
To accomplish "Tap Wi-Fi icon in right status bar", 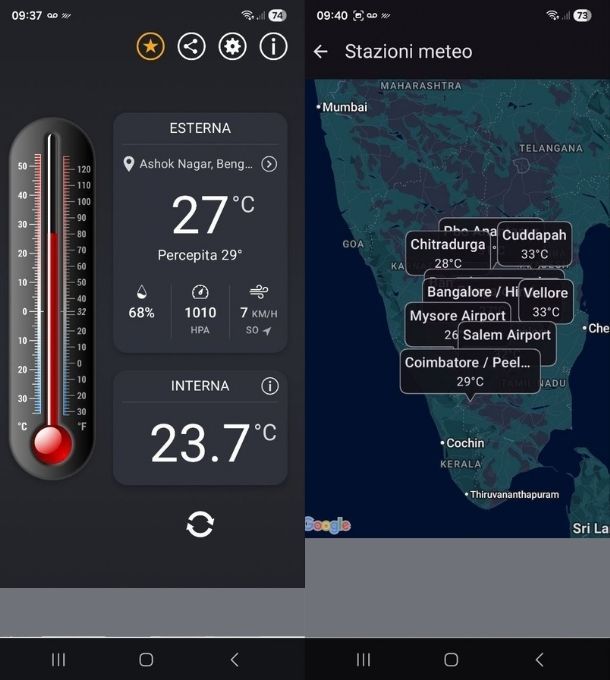I will pyautogui.click(x=552, y=15).
